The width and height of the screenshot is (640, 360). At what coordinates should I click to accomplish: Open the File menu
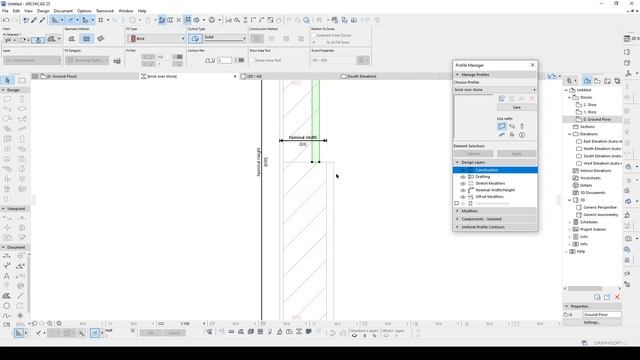tap(5, 11)
